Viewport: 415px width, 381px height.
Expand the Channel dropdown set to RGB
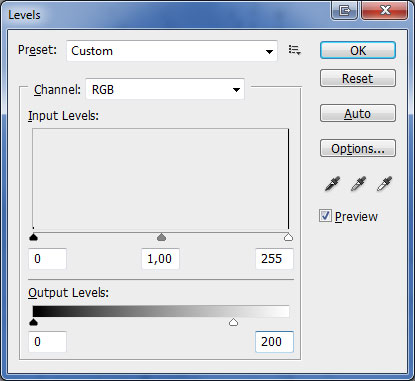(165, 89)
